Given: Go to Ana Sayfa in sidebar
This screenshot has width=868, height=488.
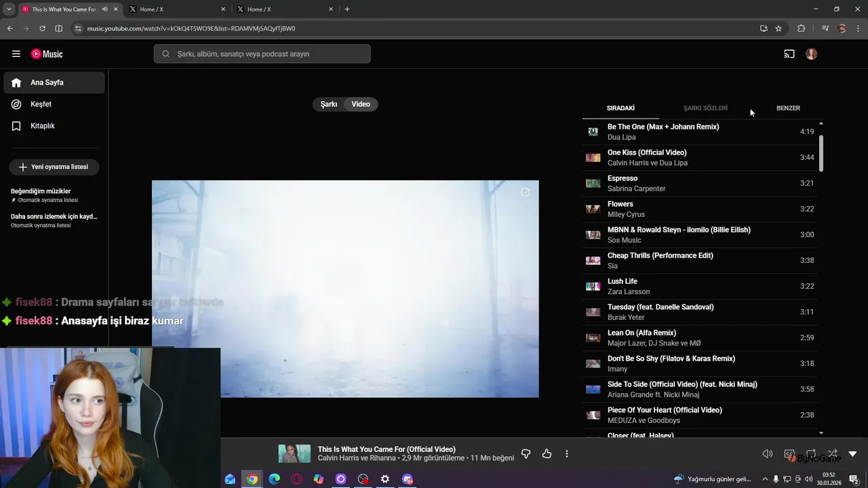Looking at the screenshot, I should pyautogui.click(x=54, y=83).
